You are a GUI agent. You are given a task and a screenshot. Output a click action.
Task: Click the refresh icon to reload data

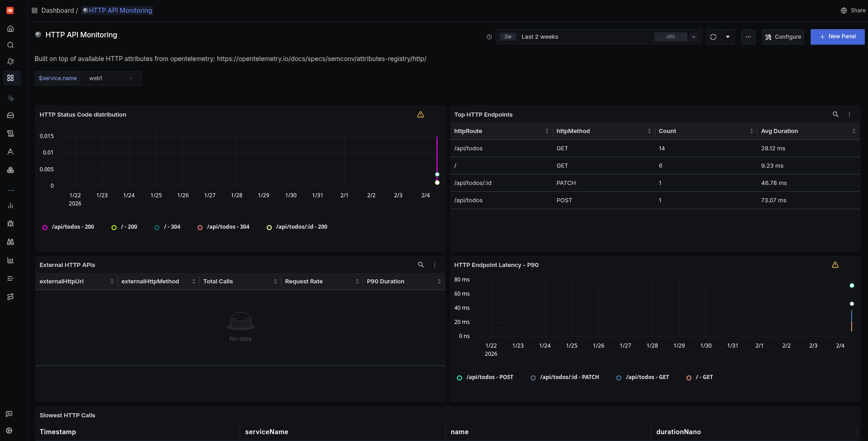click(x=713, y=37)
